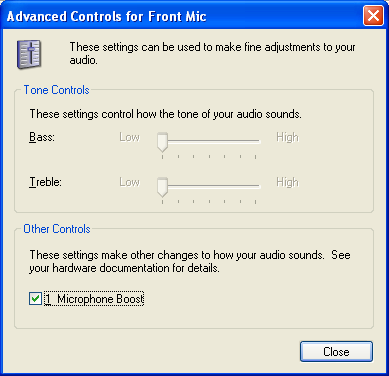Click the Treble label
The height and width of the screenshot is (376, 389).
click(45, 182)
